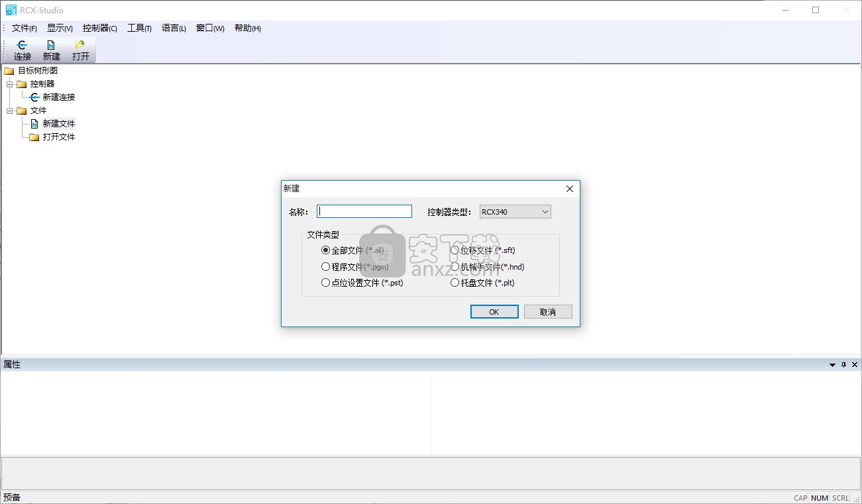Confirm dialog with OK button
This screenshot has height=504, width=862.
[x=494, y=312]
